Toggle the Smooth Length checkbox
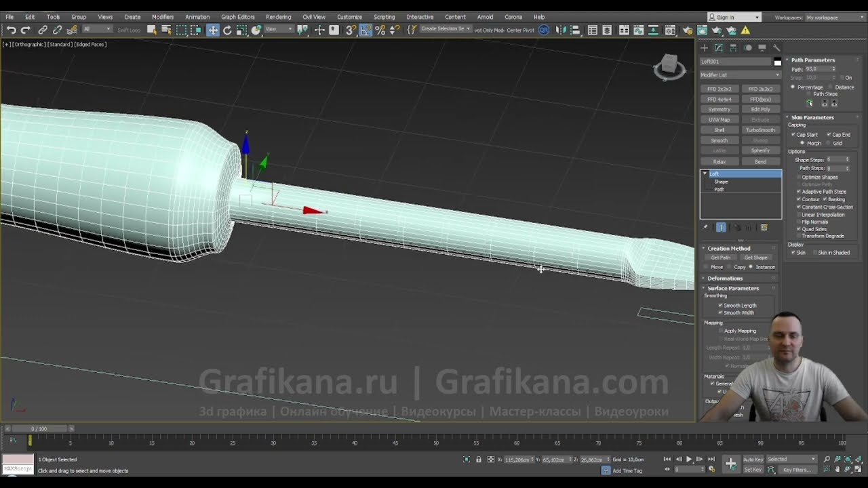868x488 pixels. [720, 305]
